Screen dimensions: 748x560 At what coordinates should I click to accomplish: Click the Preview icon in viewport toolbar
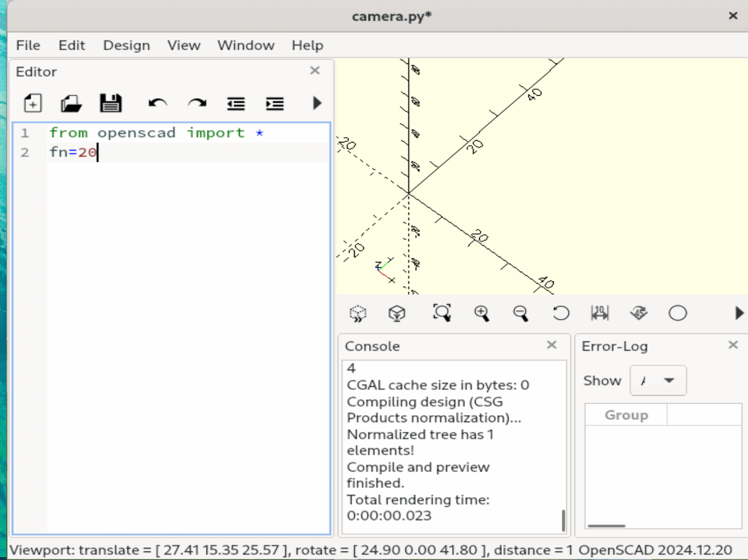[x=358, y=313]
